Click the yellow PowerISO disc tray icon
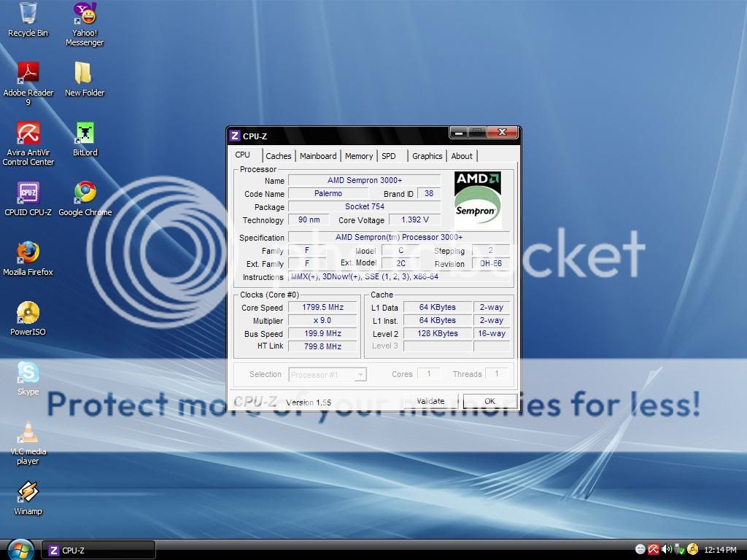 pos(692,550)
